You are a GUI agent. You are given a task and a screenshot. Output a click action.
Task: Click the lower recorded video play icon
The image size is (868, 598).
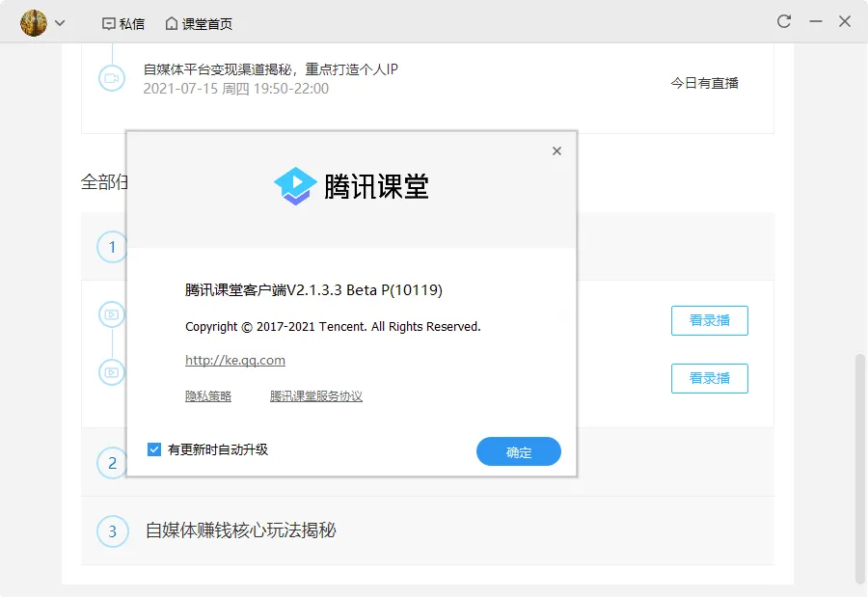point(112,372)
